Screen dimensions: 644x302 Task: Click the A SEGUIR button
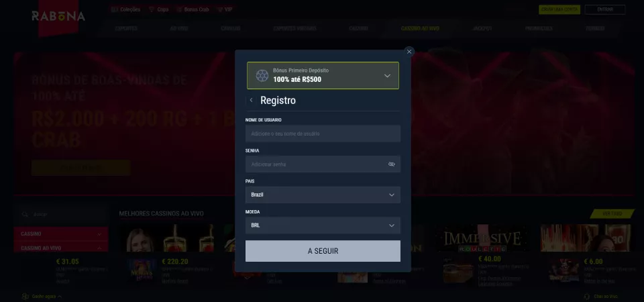click(323, 251)
